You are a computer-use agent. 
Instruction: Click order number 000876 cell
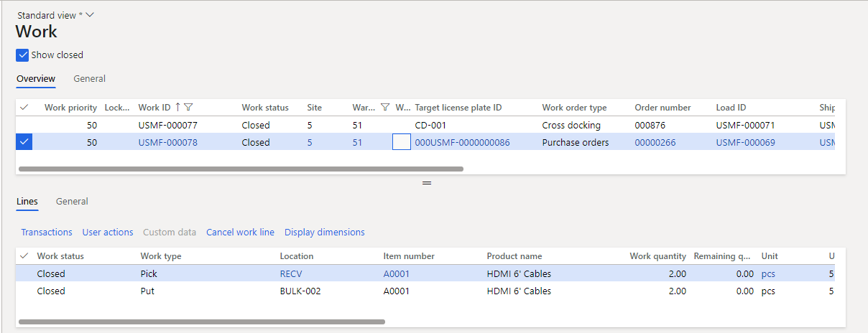[650, 125]
